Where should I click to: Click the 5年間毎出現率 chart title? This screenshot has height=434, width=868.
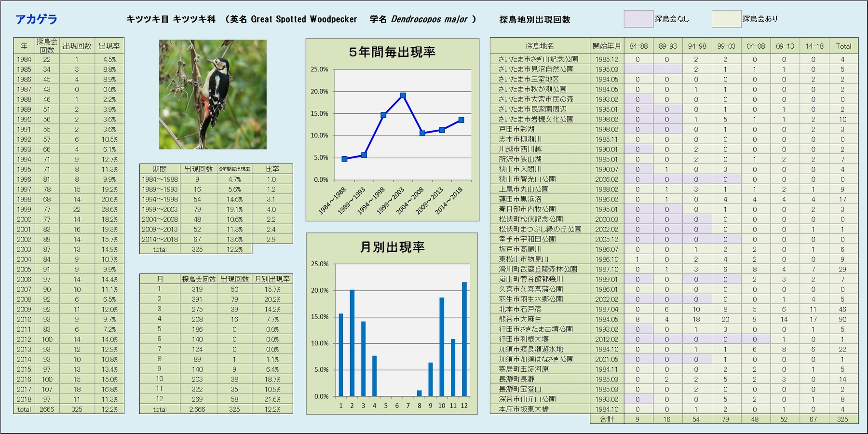(x=392, y=52)
